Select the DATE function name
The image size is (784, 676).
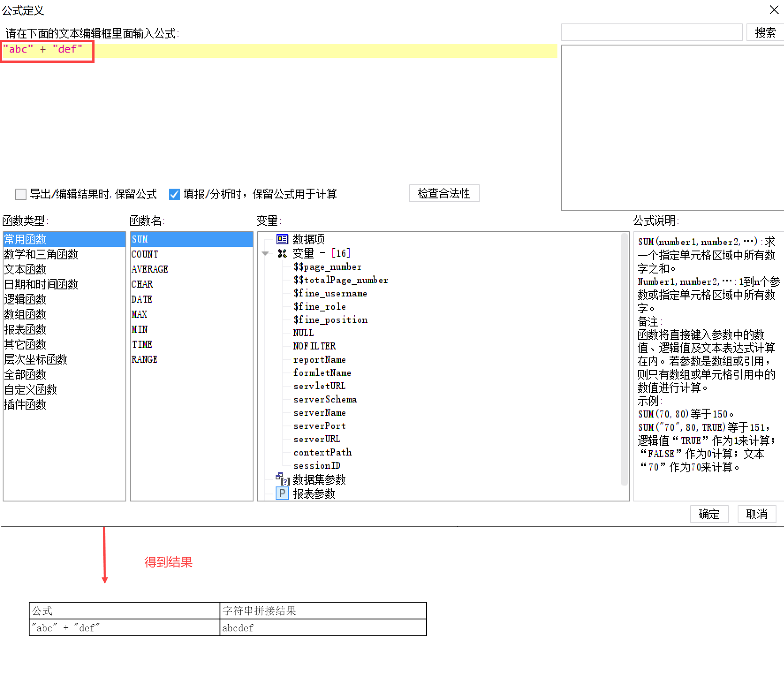(x=192, y=300)
